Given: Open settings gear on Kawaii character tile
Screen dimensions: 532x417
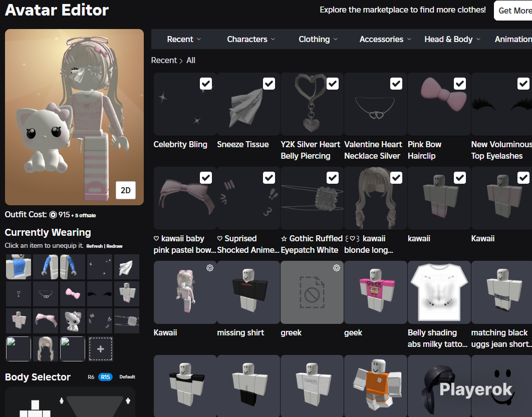Looking at the screenshot, I should [x=210, y=268].
